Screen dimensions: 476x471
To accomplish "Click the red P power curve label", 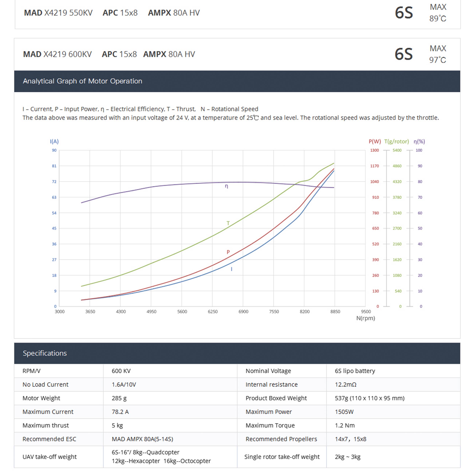I will coord(228,252).
